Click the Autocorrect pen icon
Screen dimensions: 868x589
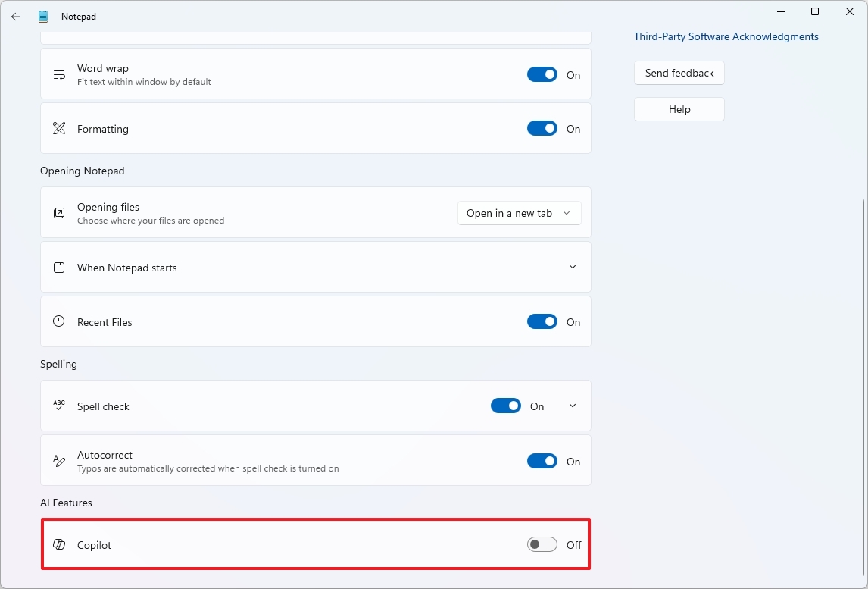click(x=59, y=460)
